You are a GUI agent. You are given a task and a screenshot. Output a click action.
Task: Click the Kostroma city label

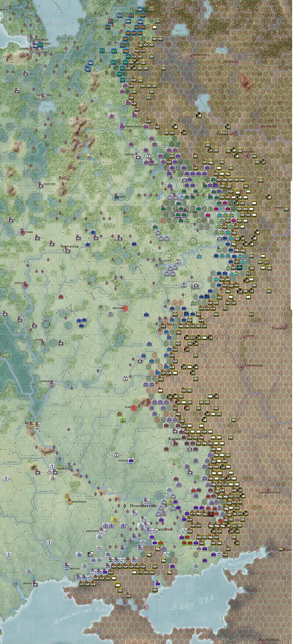pyautogui.click(x=270, y=126)
